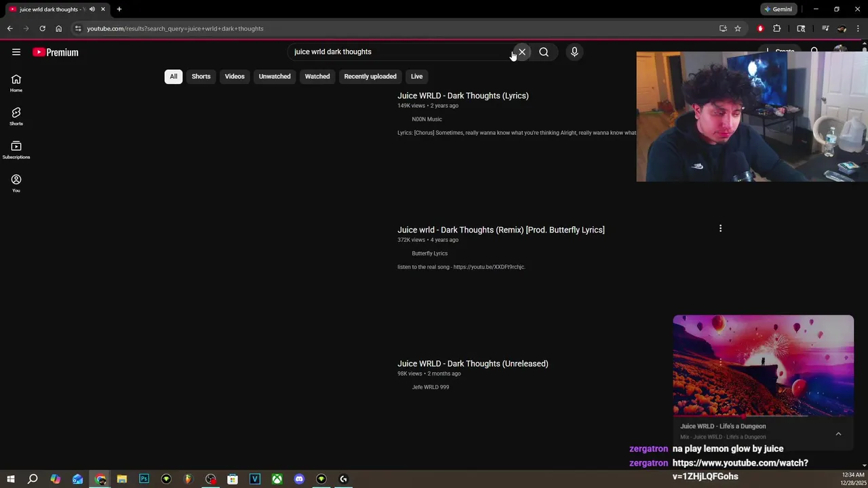Bookmark this page with star icon
This screenshot has height=488, width=868.
coord(738,28)
